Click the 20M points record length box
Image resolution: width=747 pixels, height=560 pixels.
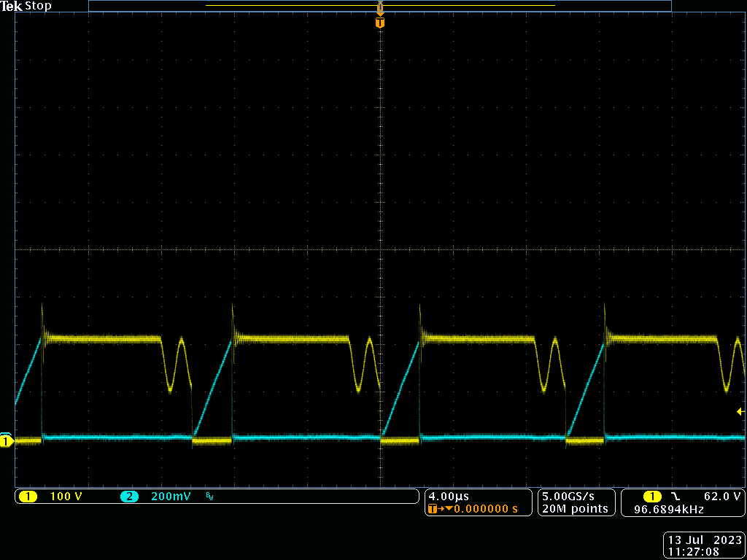pyautogui.click(x=574, y=508)
